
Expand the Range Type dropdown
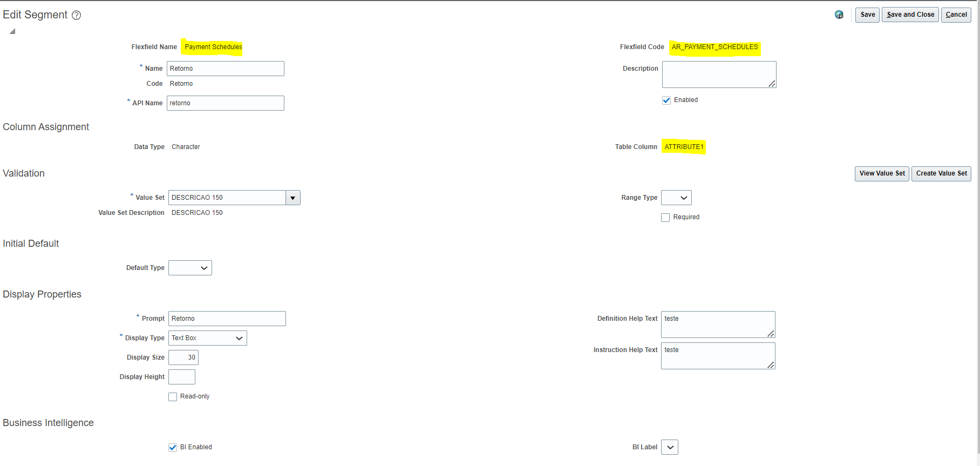(676, 198)
